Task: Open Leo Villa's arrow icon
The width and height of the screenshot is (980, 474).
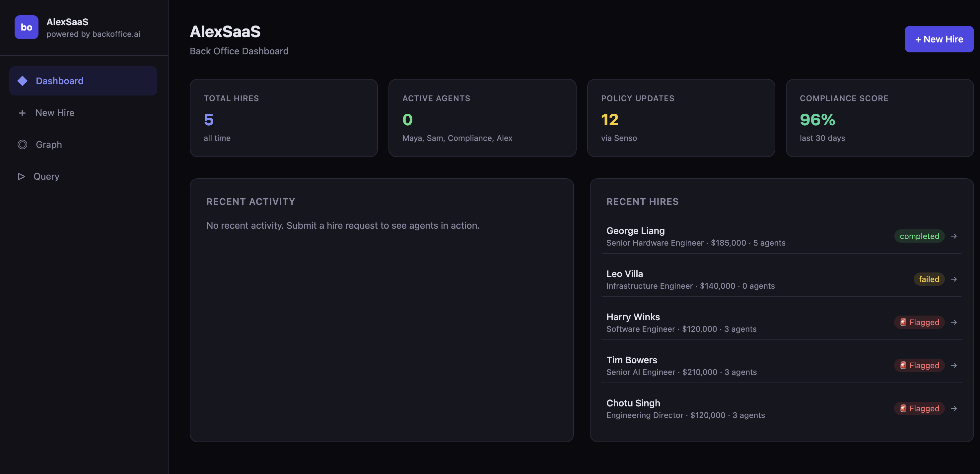Action: tap(953, 279)
